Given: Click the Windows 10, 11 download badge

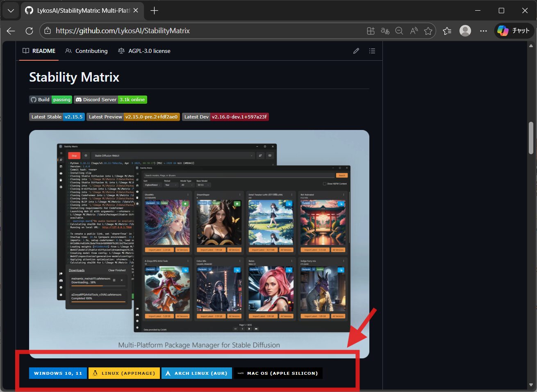Looking at the screenshot, I should pos(58,373).
